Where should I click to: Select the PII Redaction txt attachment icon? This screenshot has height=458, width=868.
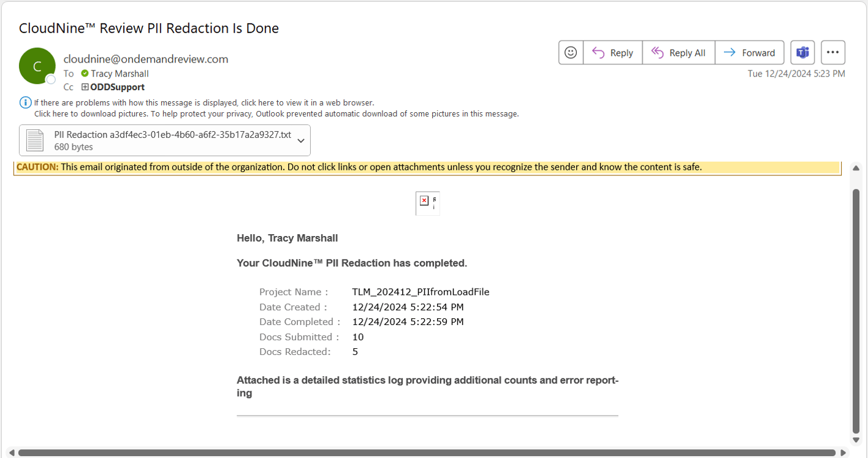(34, 140)
